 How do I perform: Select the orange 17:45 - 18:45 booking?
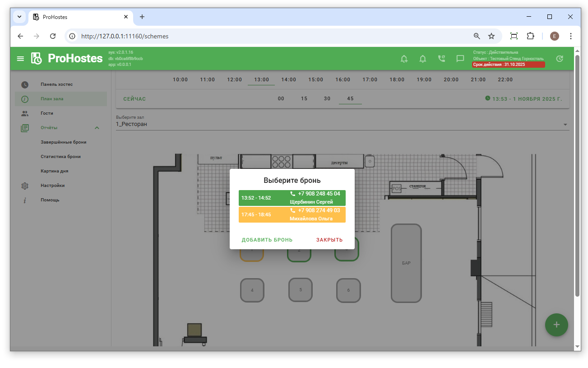(x=292, y=214)
